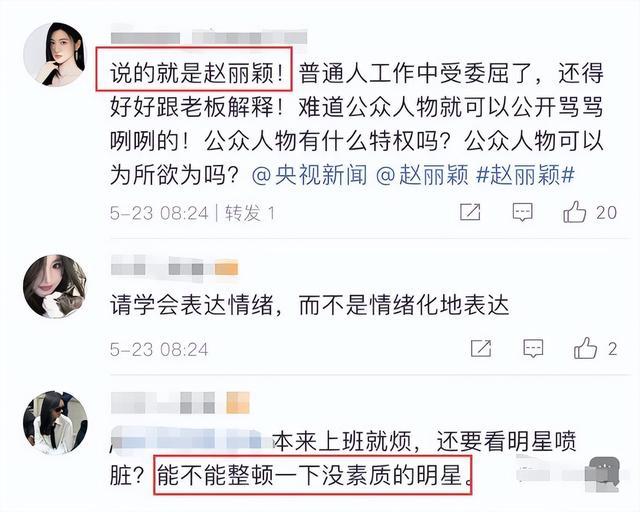Open the @央视新闻 mention link
Viewport: 640px width, 512px height.
[x=309, y=175]
